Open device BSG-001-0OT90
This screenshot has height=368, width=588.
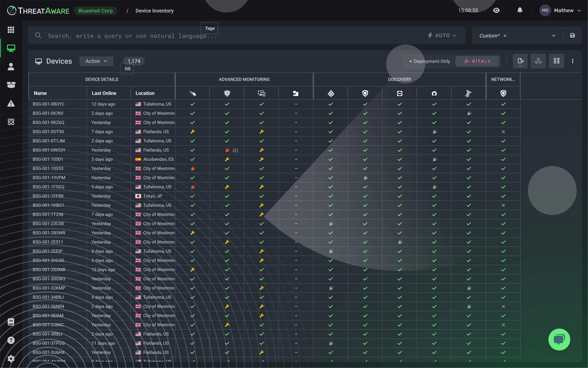48,132
